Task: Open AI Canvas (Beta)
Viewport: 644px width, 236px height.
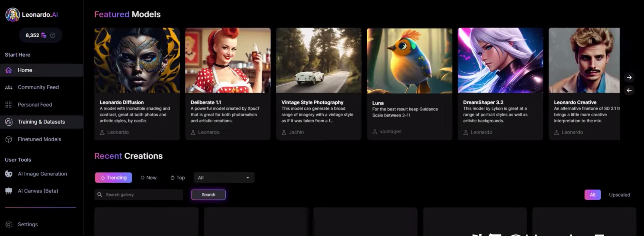Action: [x=41, y=191]
